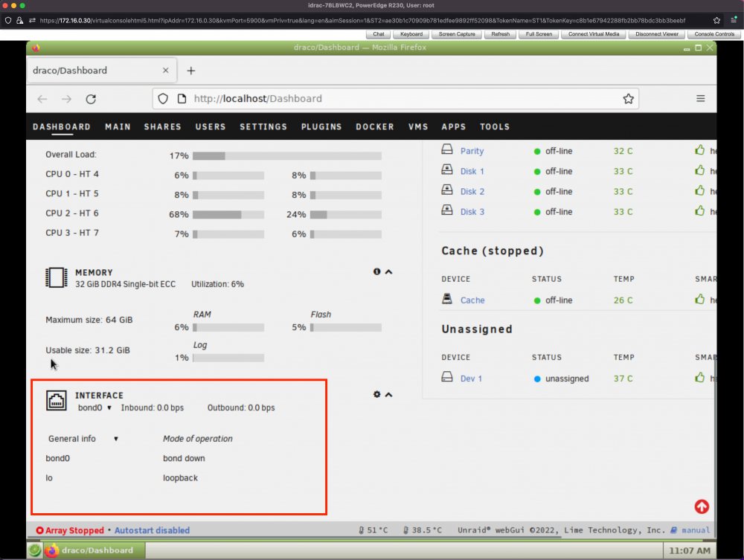
Task: Click the iDRAC Refresh button
Action: [501, 34]
